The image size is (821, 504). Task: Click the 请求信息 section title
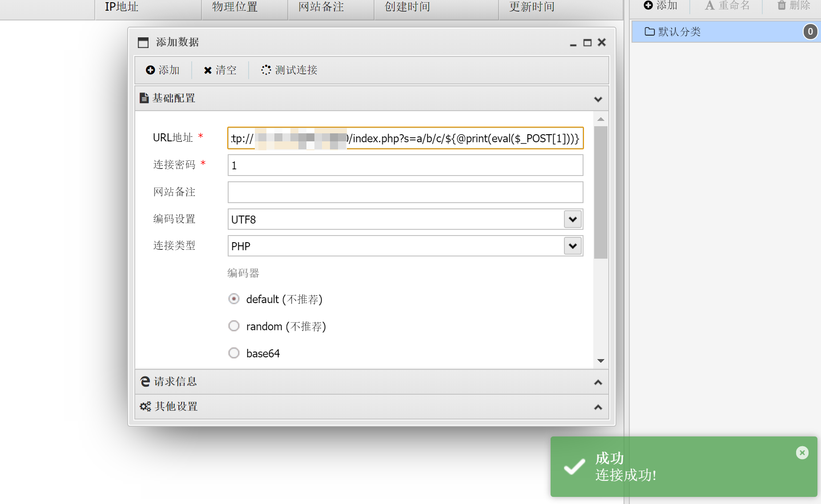(x=176, y=382)
